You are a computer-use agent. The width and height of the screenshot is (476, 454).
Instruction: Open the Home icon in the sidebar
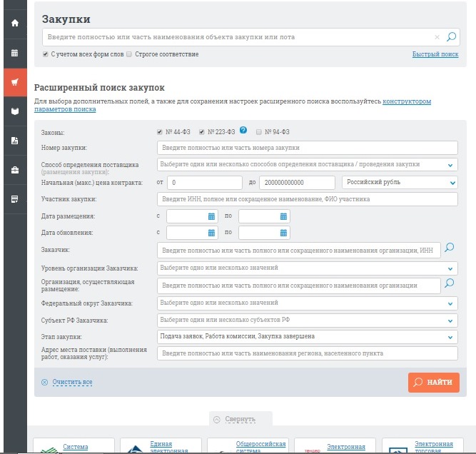coord(14,23)
